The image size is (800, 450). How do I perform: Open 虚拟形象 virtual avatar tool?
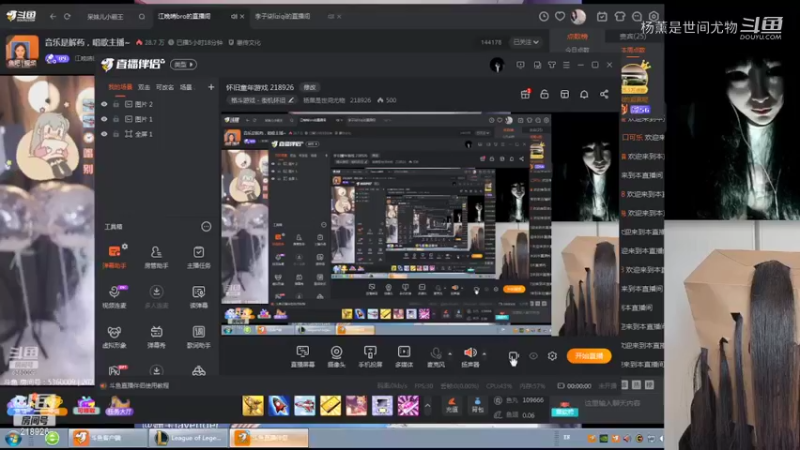click(x=114, y=337)
